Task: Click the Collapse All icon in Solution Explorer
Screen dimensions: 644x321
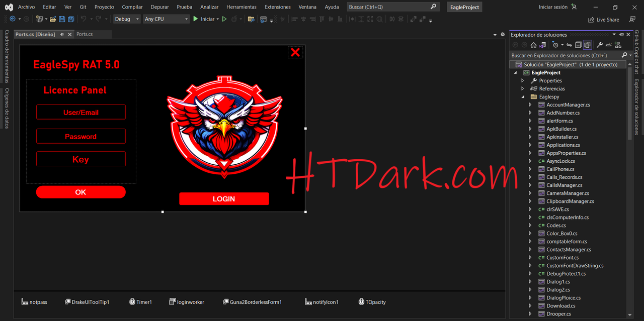Action: [x=578, y=45]
